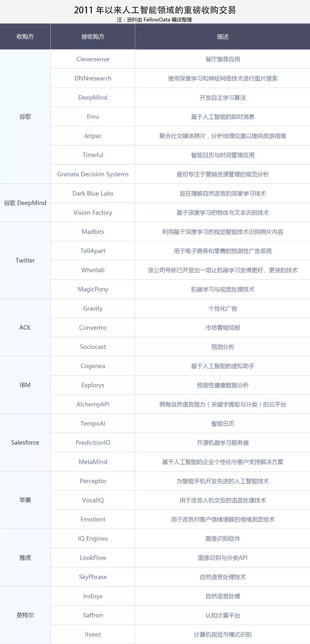
Task: Select the Whetlab cell
Action: coord(93,270)
